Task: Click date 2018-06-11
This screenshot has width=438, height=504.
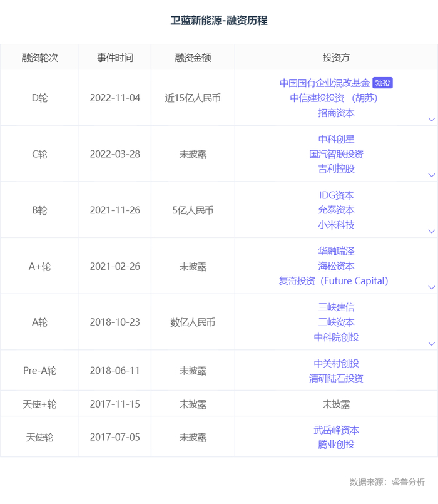Action: tap(115, 370)
